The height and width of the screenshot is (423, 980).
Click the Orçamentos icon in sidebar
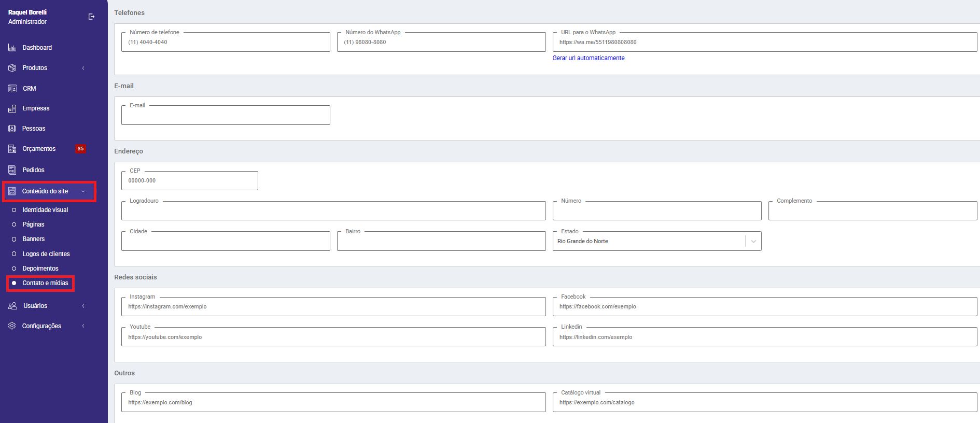point(12,149)
